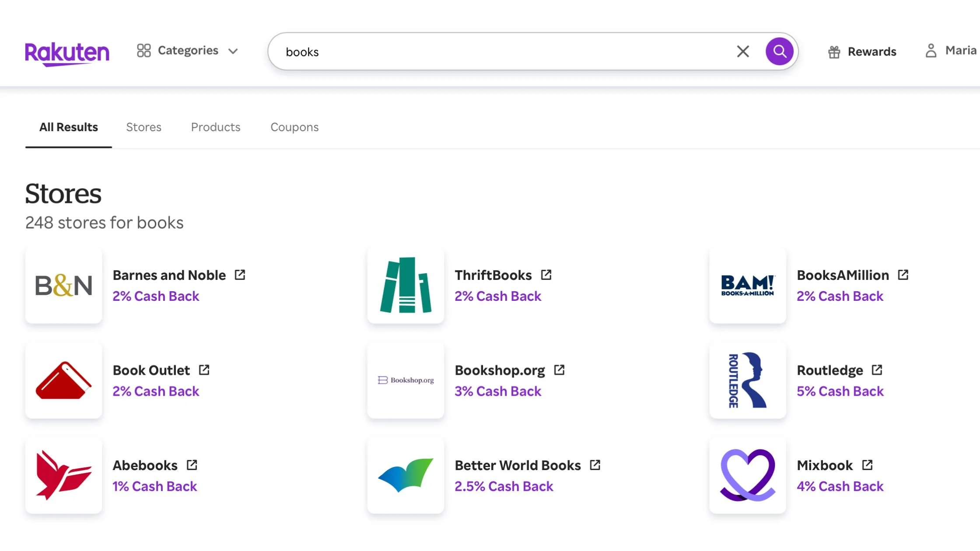The height and width of the screenshot is (551, 980).
Task: Clear the search field with the X
Action: [743, 52]
